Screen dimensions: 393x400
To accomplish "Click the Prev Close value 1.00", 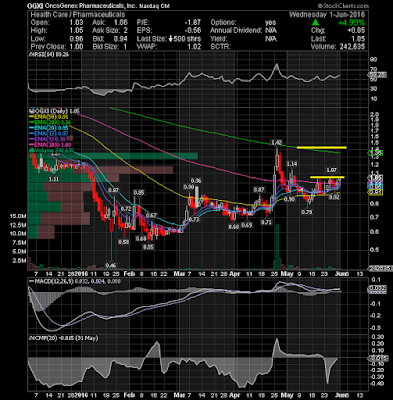I will click(77, 47).
